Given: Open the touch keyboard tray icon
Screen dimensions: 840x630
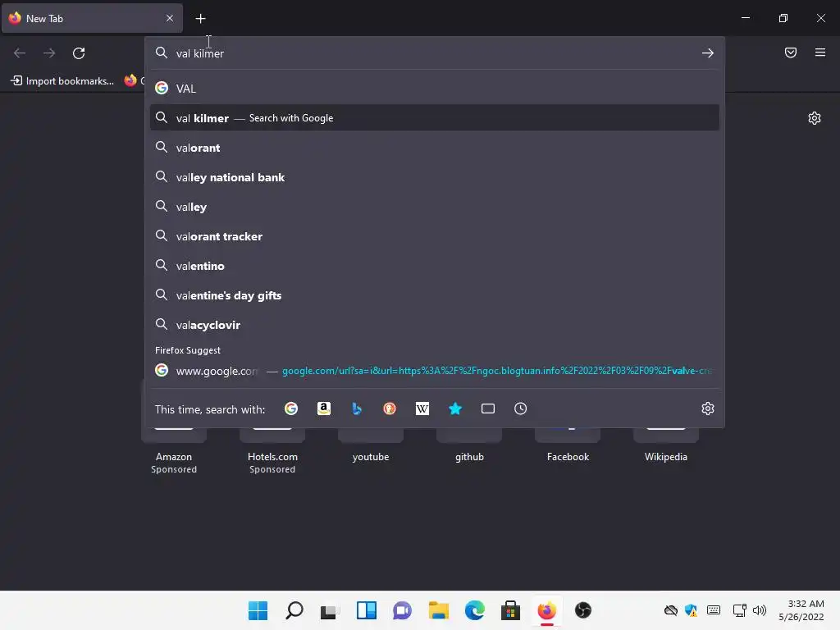Looking at the screenshot, I should 714,610.
